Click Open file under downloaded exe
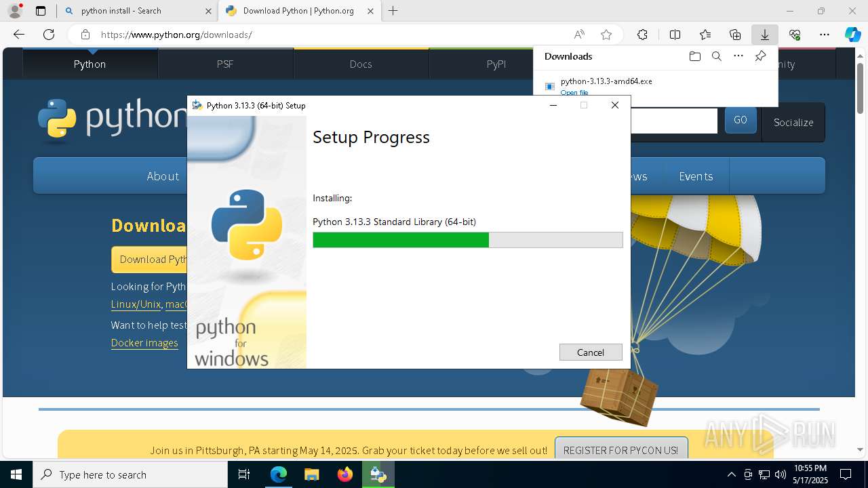The height and width of the screenshot is (488, 868). coord(574,93)
